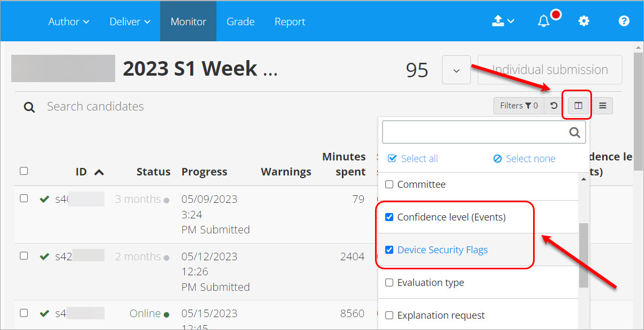This screenshot has height=330, width=644.
Task: Open the hamburger list menu icon
Action: coord(603,106)
